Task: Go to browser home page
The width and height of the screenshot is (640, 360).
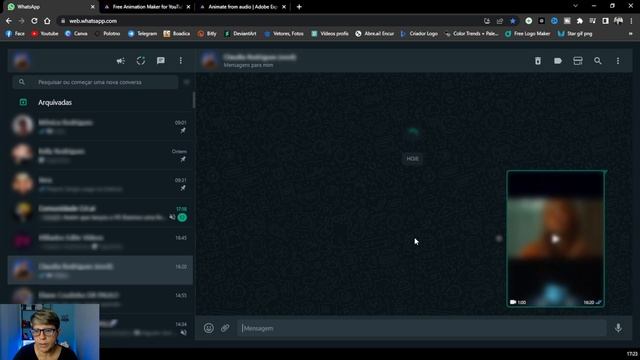Action: [47, 21]
